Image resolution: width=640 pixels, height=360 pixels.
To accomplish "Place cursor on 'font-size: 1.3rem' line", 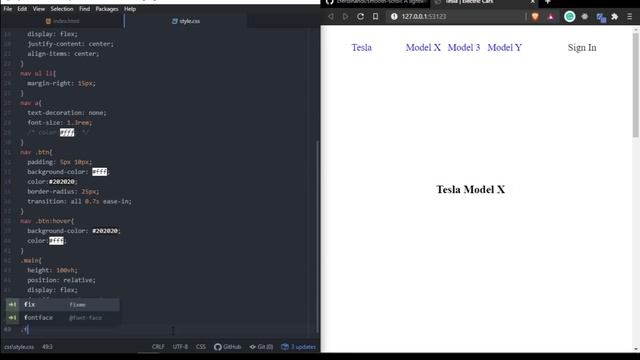I will (60, 122).
